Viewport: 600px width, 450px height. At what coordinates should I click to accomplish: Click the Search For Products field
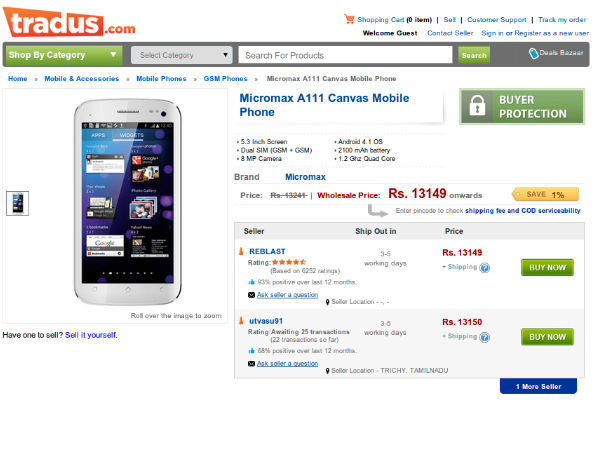[x=346, y=55]
